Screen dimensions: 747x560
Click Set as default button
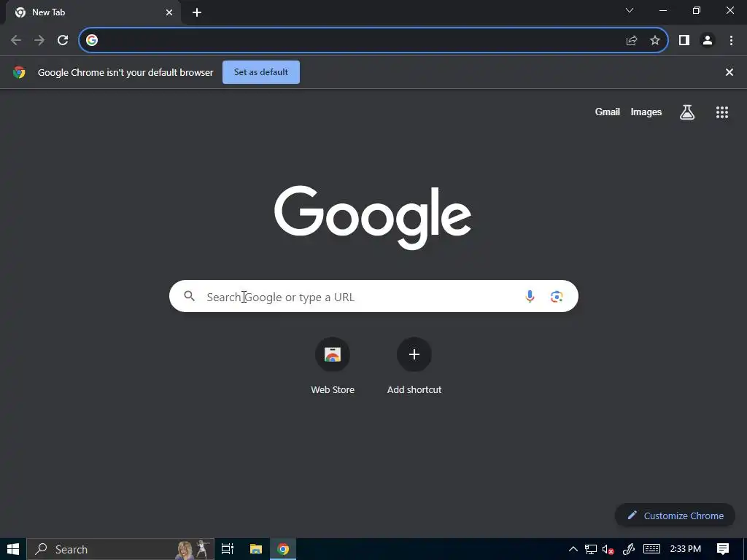(x=261, y=72)
